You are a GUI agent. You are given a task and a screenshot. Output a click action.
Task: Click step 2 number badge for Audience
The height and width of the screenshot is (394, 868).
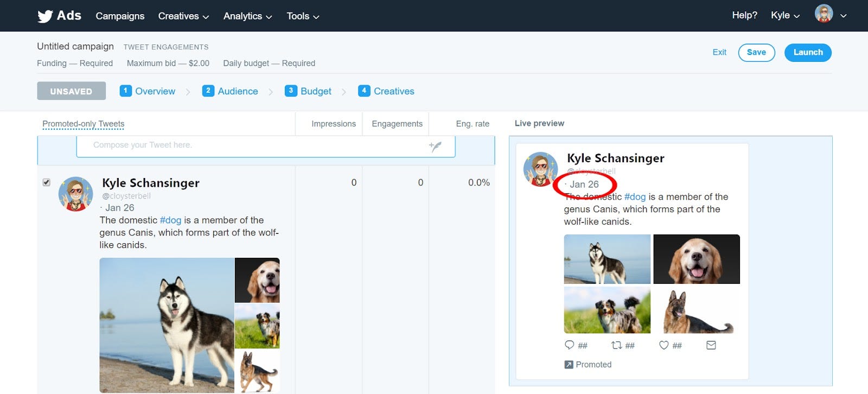[208, 91]
